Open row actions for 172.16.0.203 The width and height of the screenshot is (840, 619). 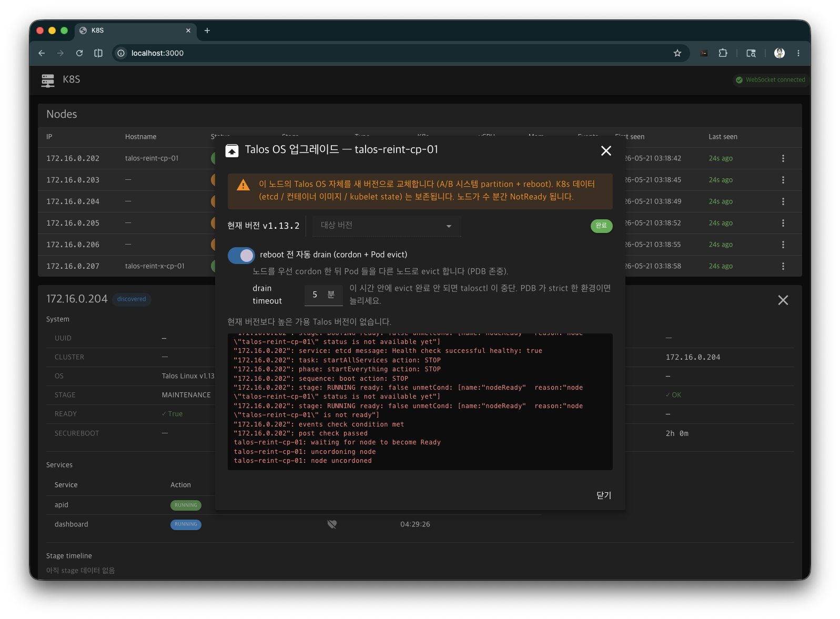tap(783, 180)
